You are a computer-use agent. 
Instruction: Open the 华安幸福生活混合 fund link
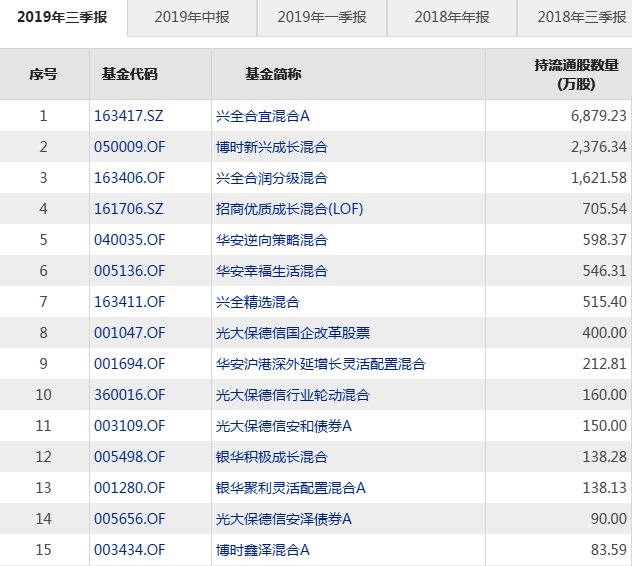click(272, 271)
